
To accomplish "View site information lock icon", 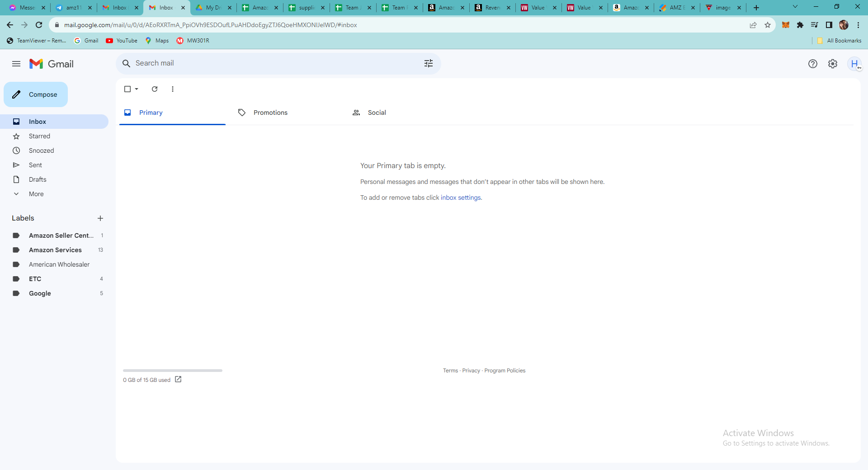I will tap(57, 25).
